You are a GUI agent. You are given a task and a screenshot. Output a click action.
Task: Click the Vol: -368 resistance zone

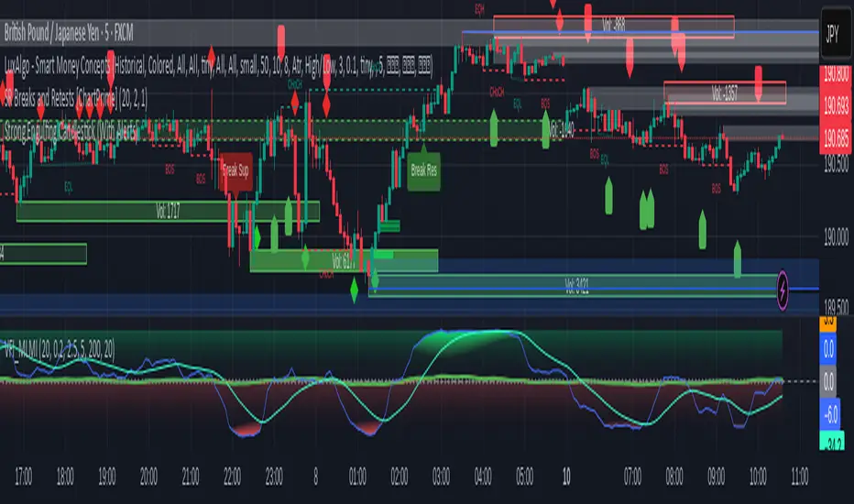point(614,25)
